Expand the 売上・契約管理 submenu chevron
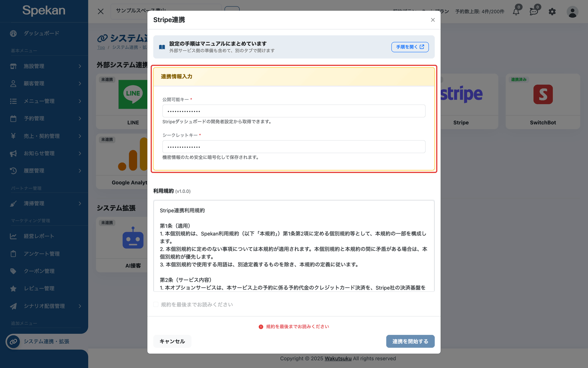 (80, 136)
